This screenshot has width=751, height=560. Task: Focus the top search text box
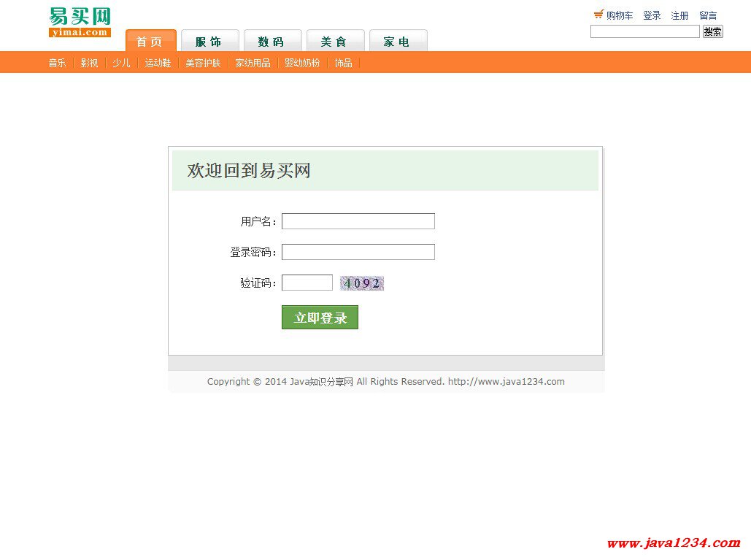[x=644, y=31]
